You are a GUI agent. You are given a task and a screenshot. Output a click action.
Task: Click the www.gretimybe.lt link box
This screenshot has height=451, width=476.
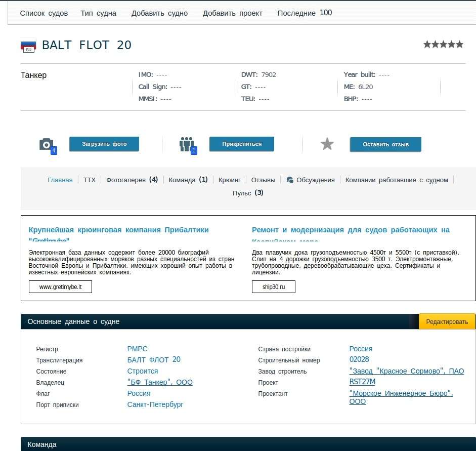(x=60, y=286)
